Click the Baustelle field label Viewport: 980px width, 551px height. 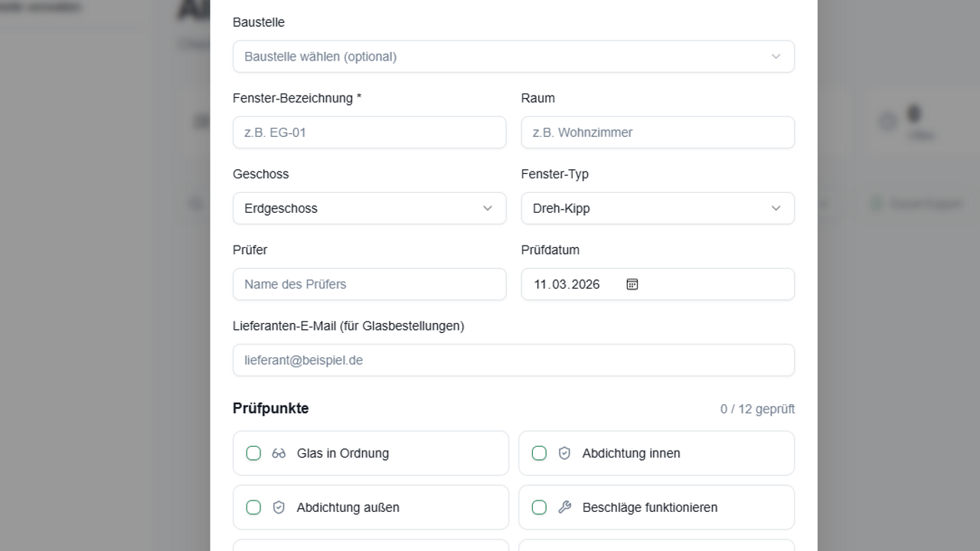259,22
